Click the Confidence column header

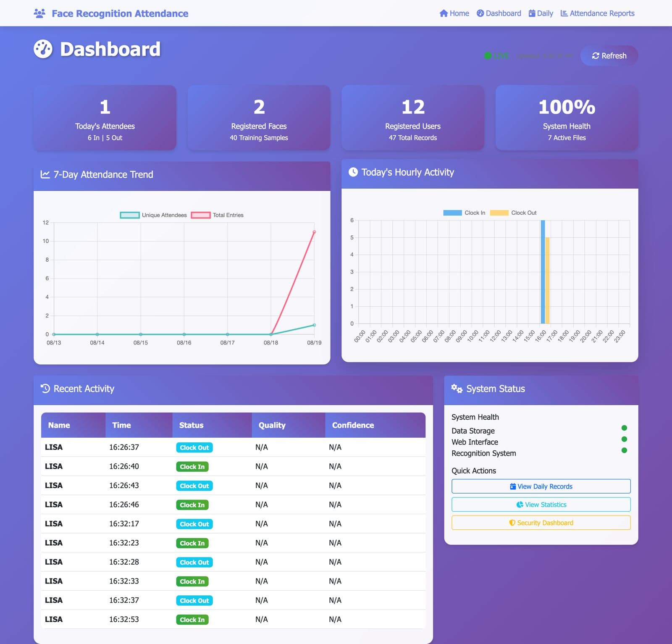tap(375, 425)
